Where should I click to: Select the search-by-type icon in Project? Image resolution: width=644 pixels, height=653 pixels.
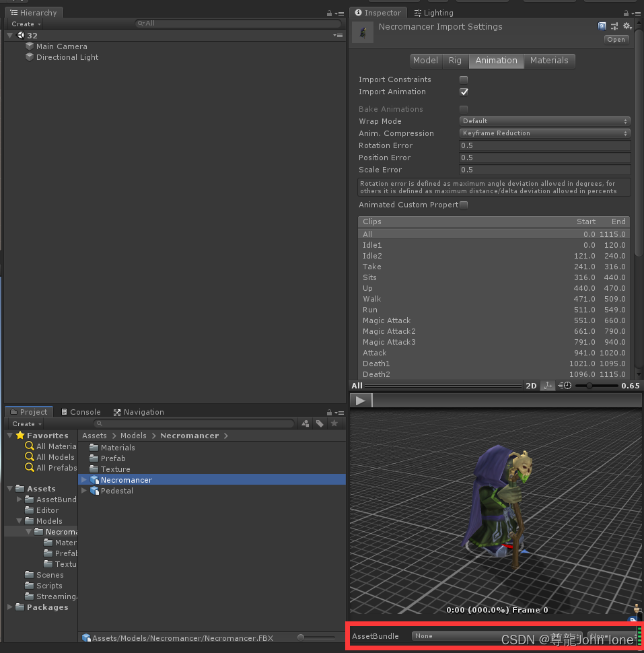[305, 423]
